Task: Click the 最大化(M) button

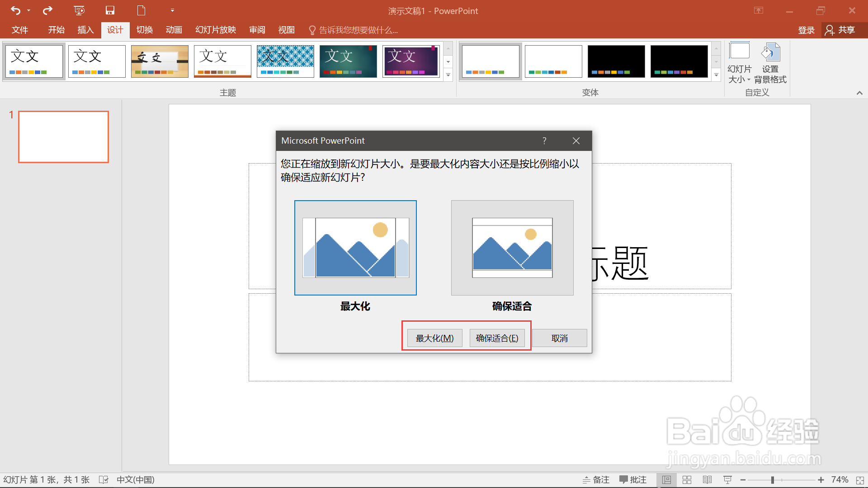Action: tap(434, 338)
